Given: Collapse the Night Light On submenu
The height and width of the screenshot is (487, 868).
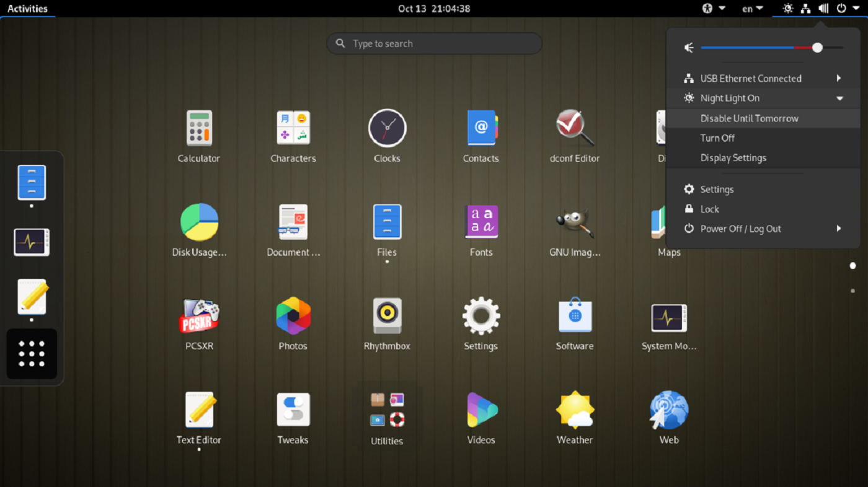Looking at the screenshot, I should tap(840, 98).
